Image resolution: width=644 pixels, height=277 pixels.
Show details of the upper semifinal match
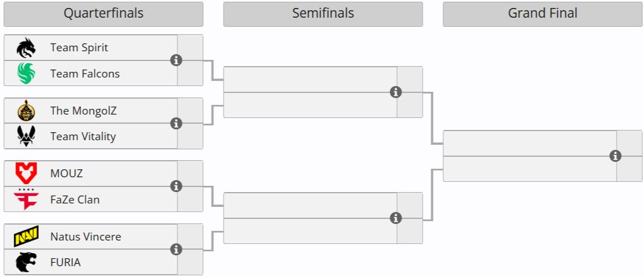click(396, 92)
